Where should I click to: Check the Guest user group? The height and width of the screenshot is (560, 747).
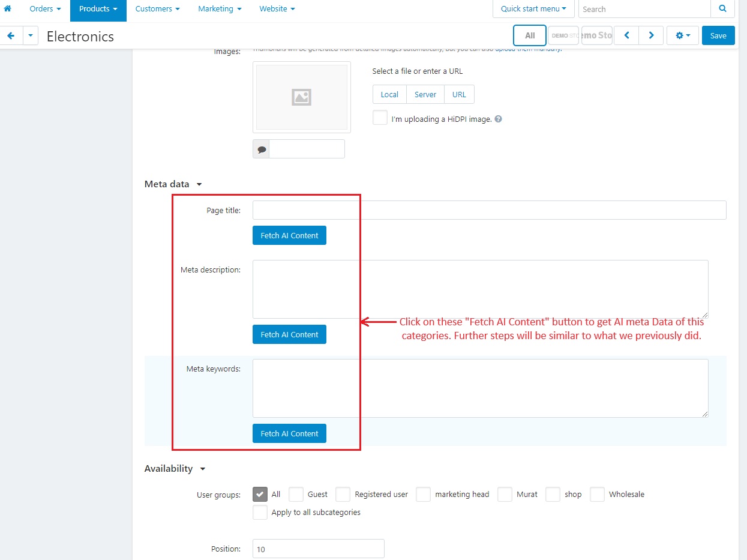pyautogui.click(x=296, y=494)
